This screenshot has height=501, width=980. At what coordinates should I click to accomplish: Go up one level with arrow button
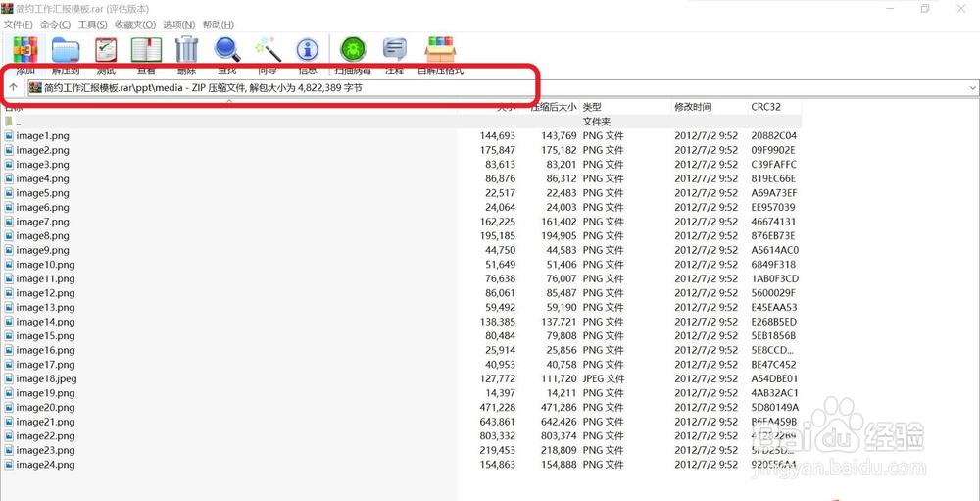click(x=13, y=87)
